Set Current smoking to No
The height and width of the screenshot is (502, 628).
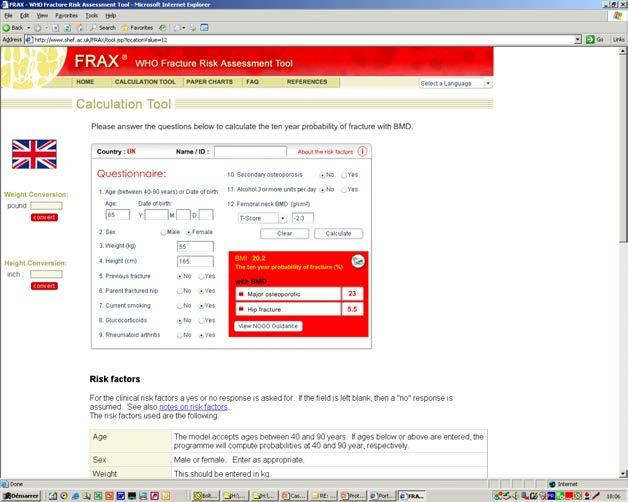click(x=179, y=306)
